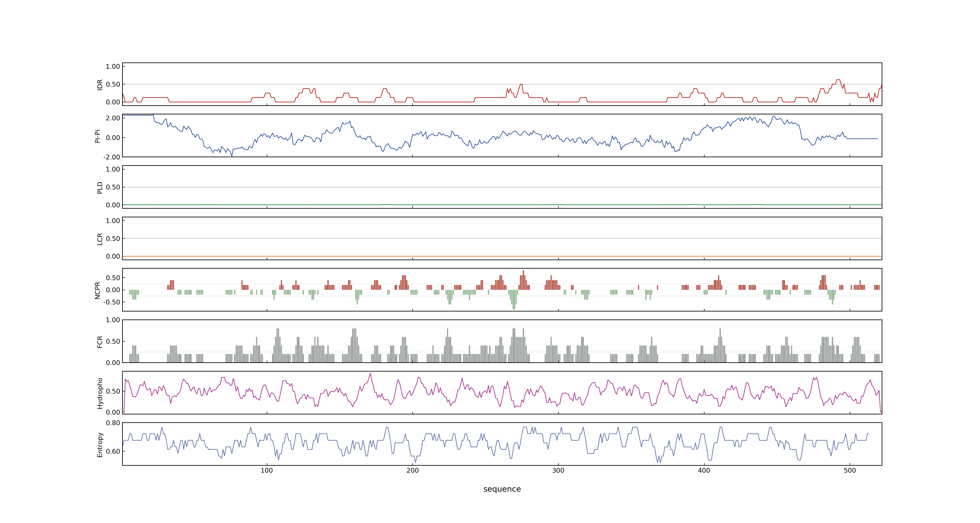Screen dimensions: 980x523
Task: Select the LCR y-axis label
Action: pos(100,239)
